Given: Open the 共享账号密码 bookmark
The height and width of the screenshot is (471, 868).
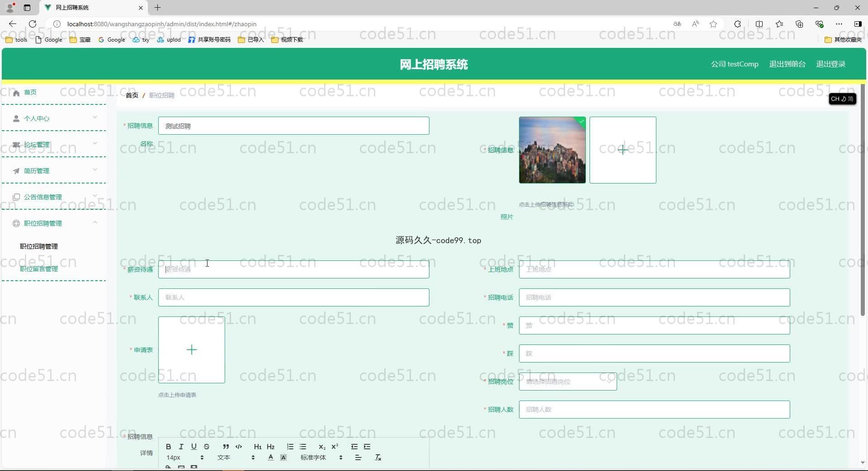Looking at the screenshot, I should pyautogui.click(x=209, y=40).
